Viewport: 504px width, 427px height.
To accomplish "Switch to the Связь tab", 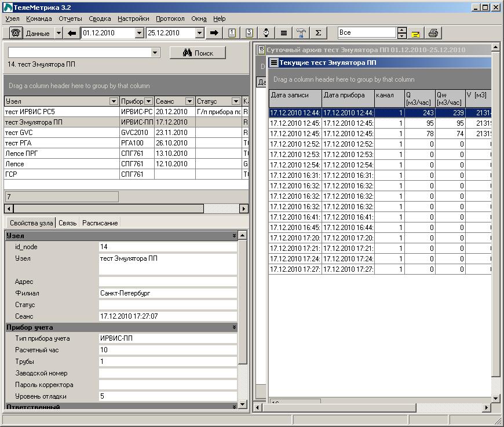I will point(67,223).
